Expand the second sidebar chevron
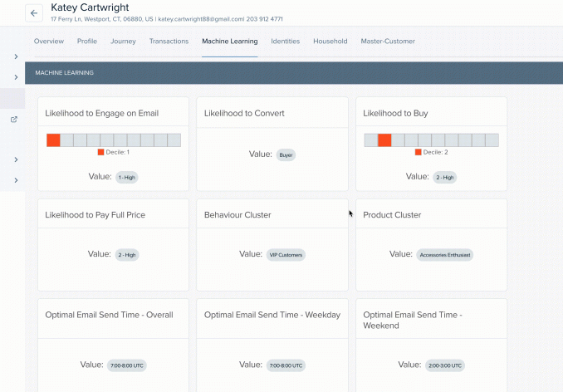Screen dimensions: 563x392 (x=16, y=77)
